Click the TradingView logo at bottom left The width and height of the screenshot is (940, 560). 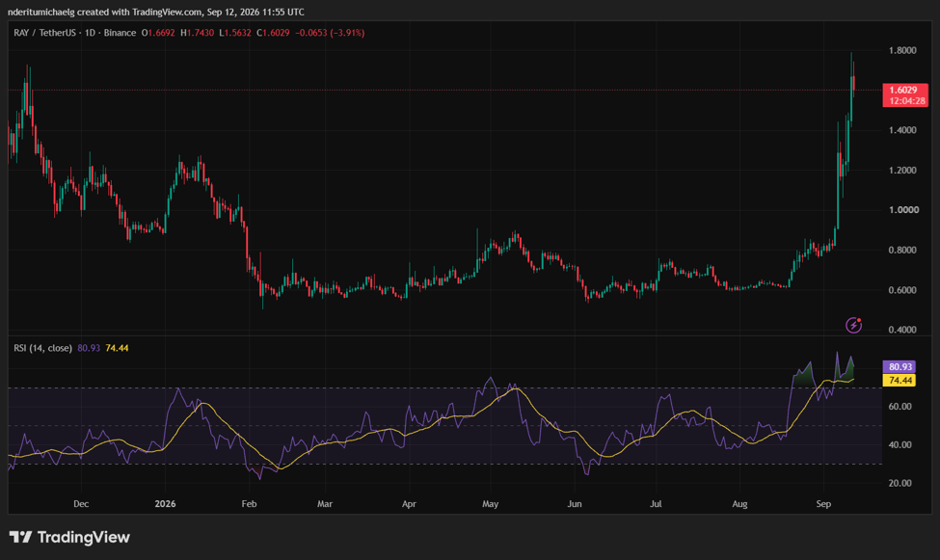tap(69, 537)
